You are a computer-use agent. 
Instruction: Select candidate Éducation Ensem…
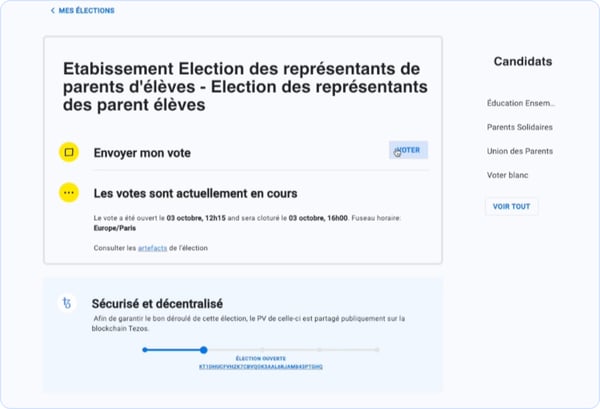point(520,103)
